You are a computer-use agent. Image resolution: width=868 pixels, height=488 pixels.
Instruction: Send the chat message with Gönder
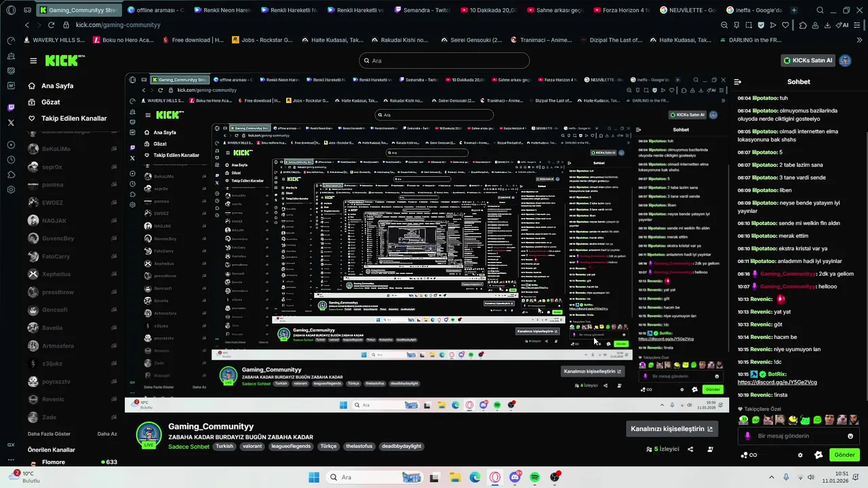coord(844,455)
